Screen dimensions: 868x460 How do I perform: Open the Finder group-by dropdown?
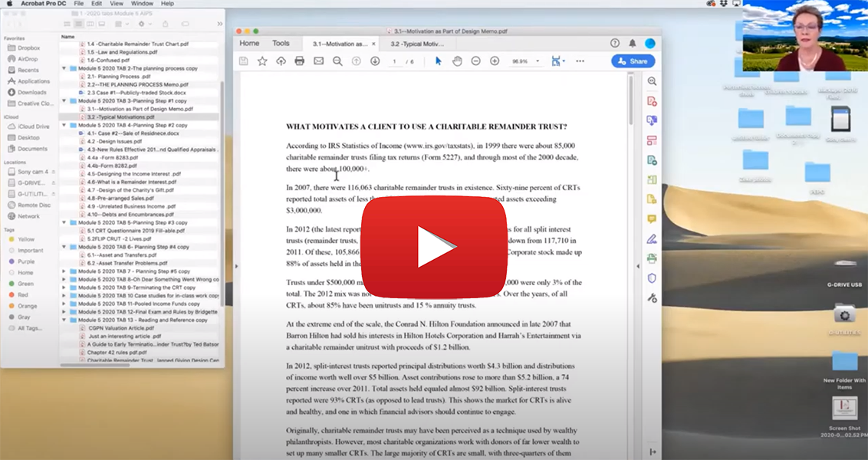click(121, 24)
